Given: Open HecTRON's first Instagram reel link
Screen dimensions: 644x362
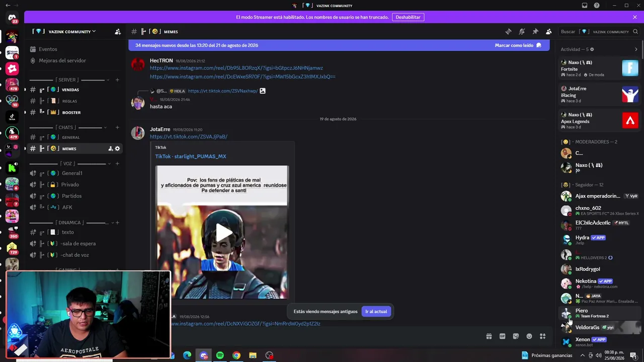Looking at the screenshot, I should coord(236,68).
